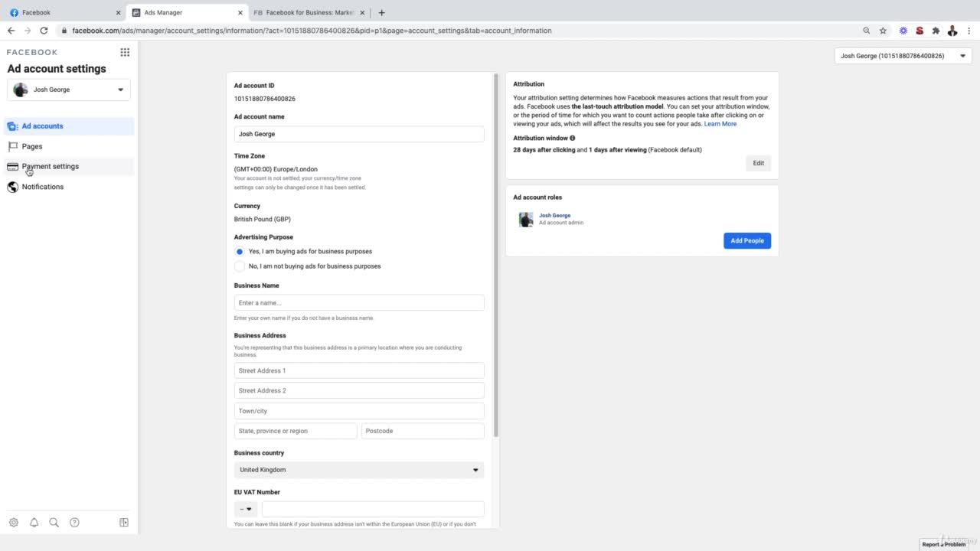Click the State, province or region field
The image size is (980, 551).
pyautogui.click(x=296, y=431)
